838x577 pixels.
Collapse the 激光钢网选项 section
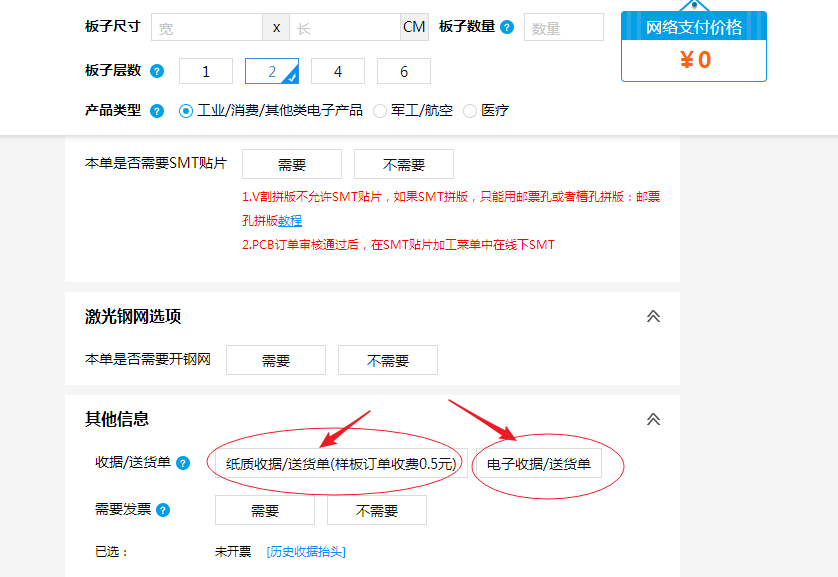tap(653, 317)
